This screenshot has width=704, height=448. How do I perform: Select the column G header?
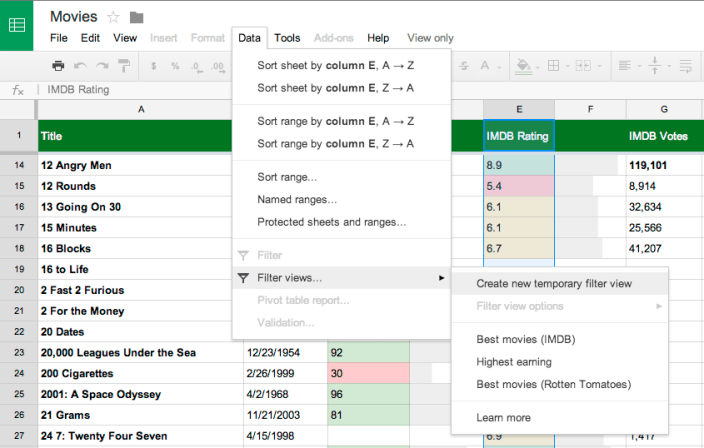point(664,108)
